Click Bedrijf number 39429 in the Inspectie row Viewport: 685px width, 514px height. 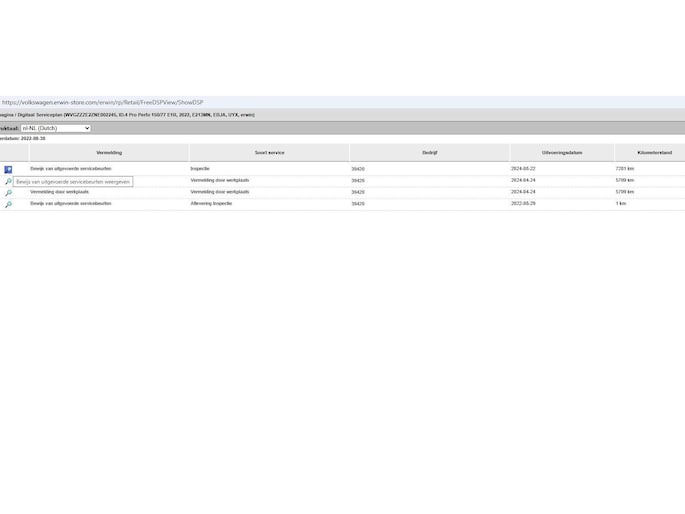coord(358,169)
